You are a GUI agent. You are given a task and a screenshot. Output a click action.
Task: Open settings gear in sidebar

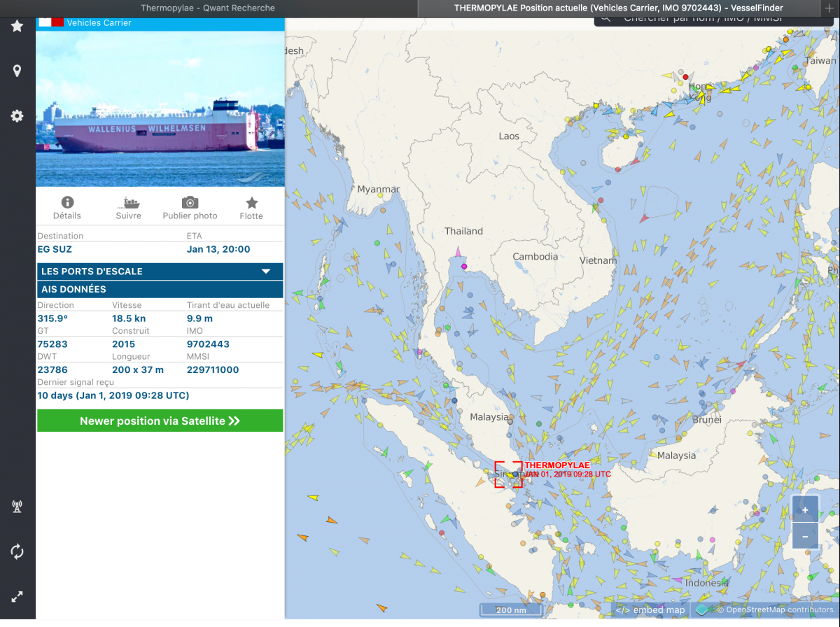17,116
